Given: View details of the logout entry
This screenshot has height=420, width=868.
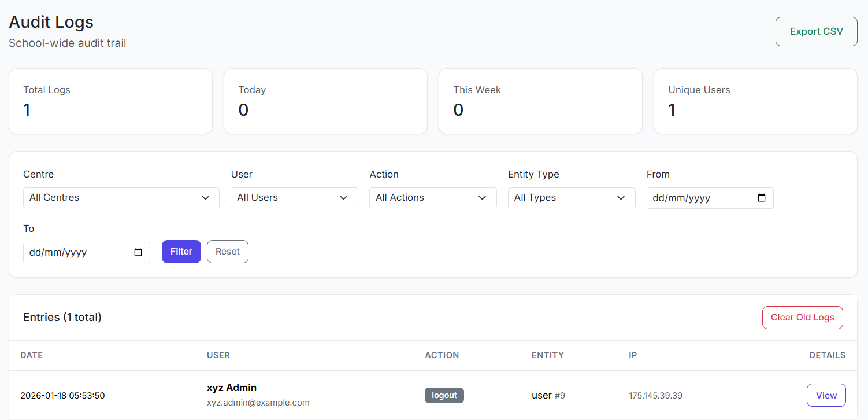Looking at the screenshot, I should [x=826, y=395].
